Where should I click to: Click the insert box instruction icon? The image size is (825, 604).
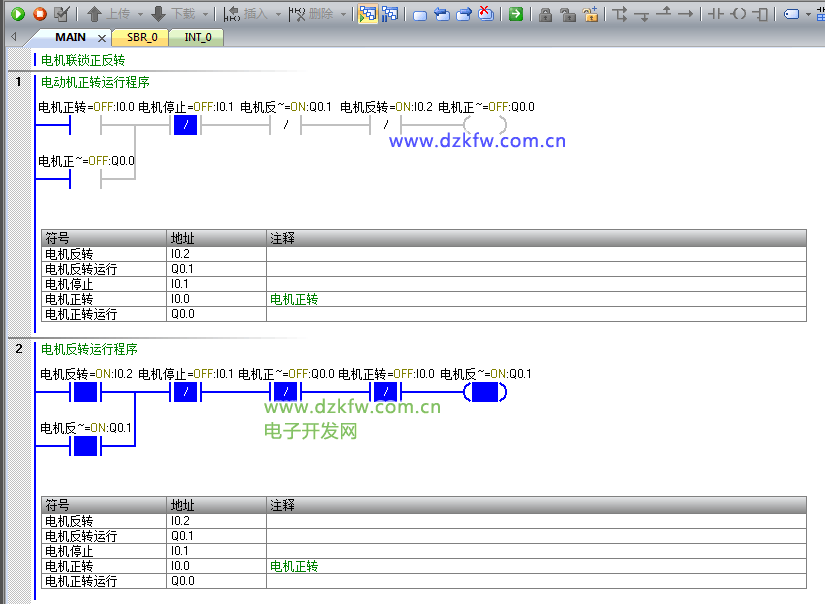(x=761, y=14)
